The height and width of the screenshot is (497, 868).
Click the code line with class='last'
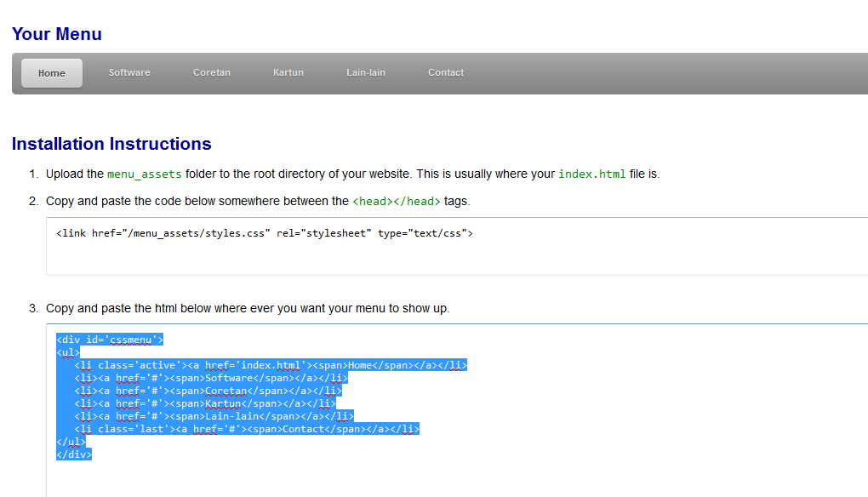(x=247, y=429)
